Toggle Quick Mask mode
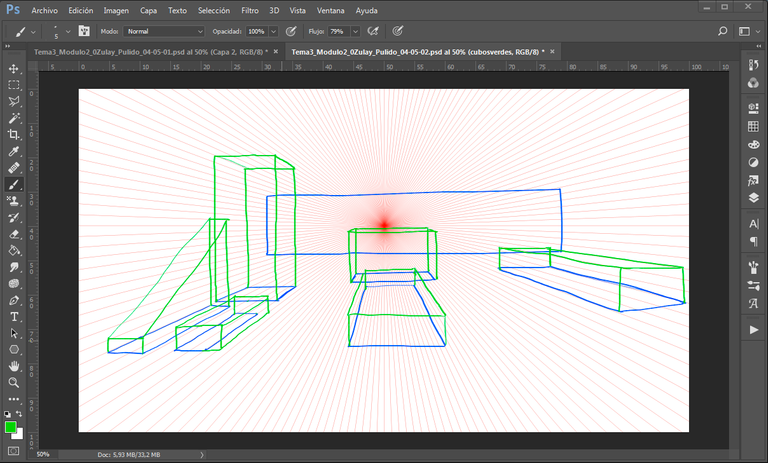Image resolution: width=768 pixels, height=463 pixels. coord(14,451)
